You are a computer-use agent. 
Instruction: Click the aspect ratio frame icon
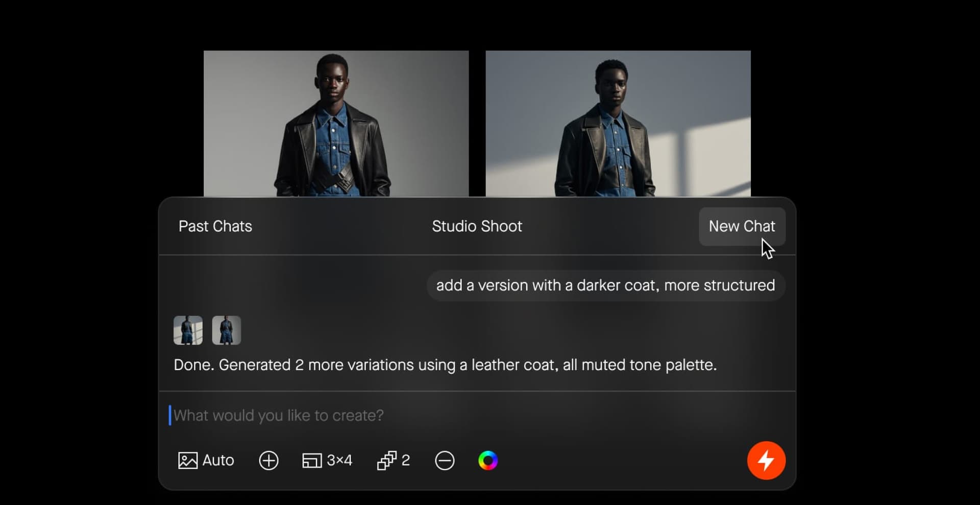click(x=311, y=461)
